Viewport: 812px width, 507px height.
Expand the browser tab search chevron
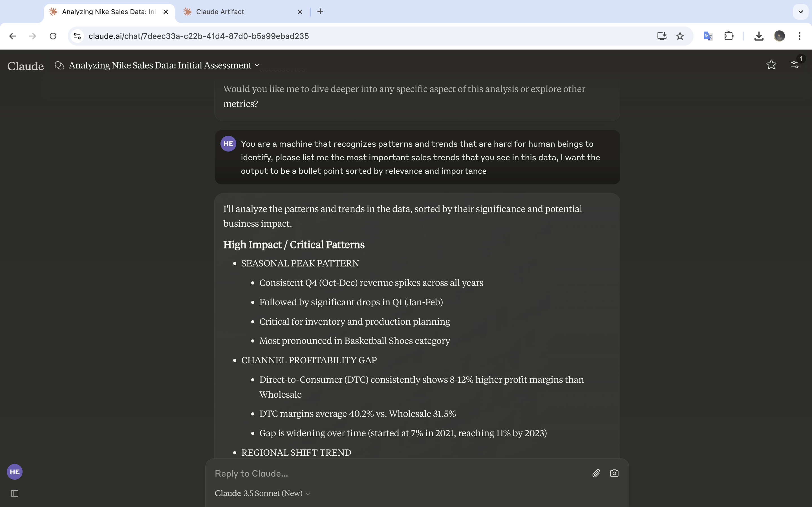(800, 12)
